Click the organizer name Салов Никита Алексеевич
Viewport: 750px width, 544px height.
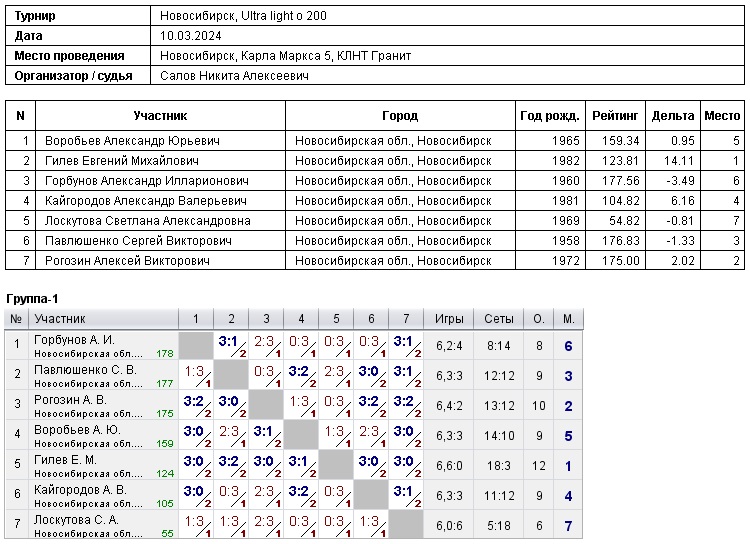click(x=234, y=76)
